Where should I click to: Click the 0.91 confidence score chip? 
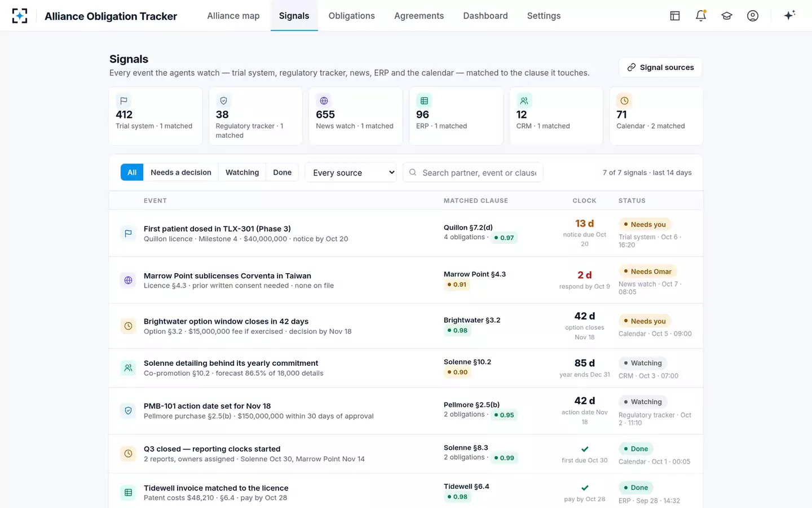click(x=457, y=284)
